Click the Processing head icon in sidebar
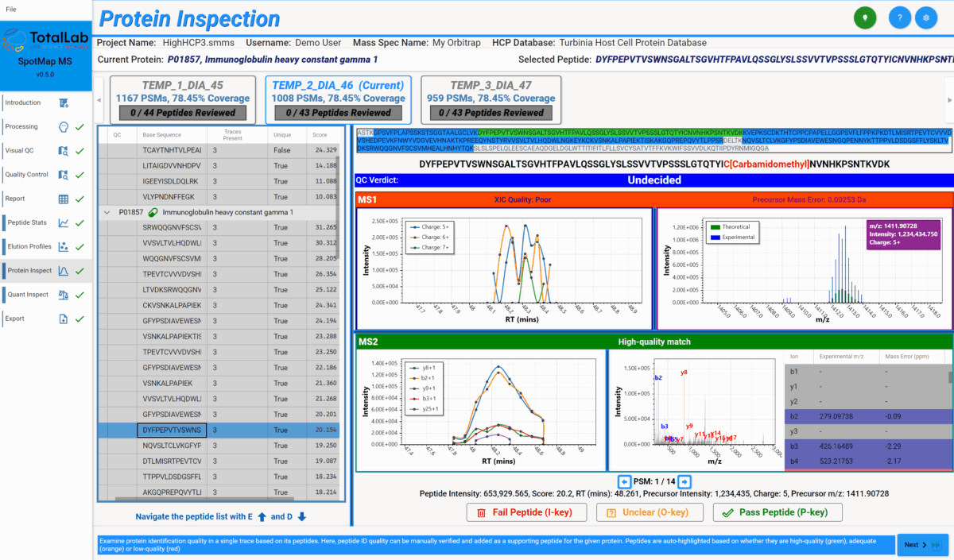The height and width of the screenshot is (560, 954). [64, 127]
